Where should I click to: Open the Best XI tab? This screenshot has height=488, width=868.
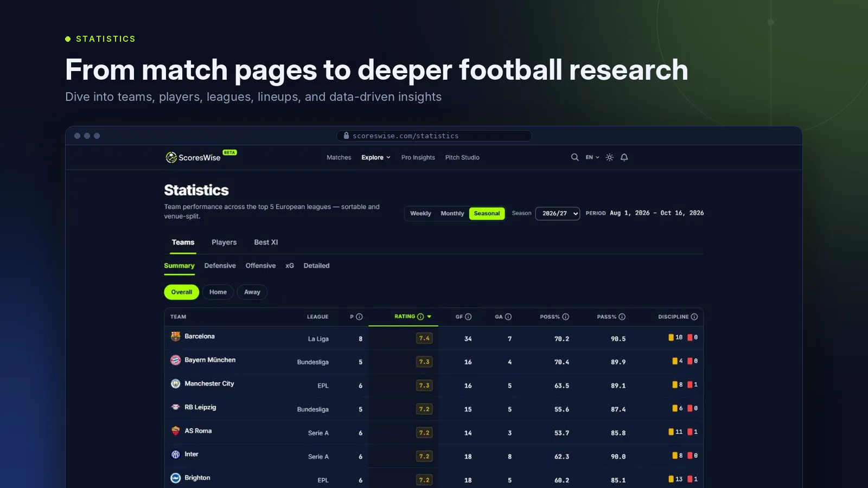point(266,242)
